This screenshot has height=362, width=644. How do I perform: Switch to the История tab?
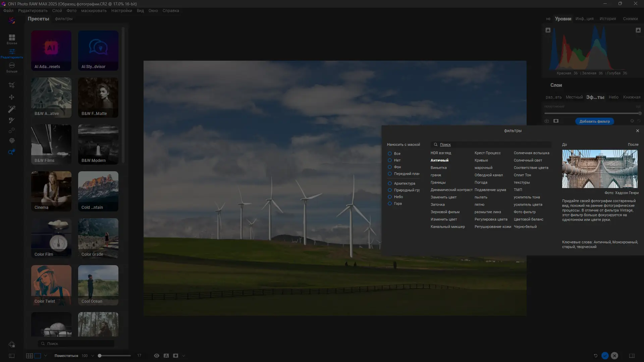[x=607, y=19]
